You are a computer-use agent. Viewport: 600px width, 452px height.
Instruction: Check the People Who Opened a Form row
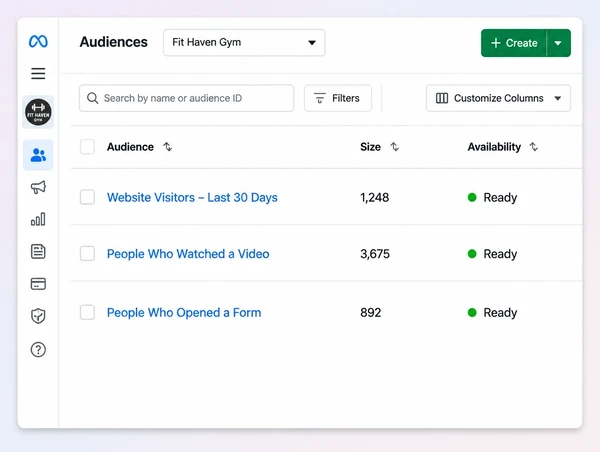point(88,312)
